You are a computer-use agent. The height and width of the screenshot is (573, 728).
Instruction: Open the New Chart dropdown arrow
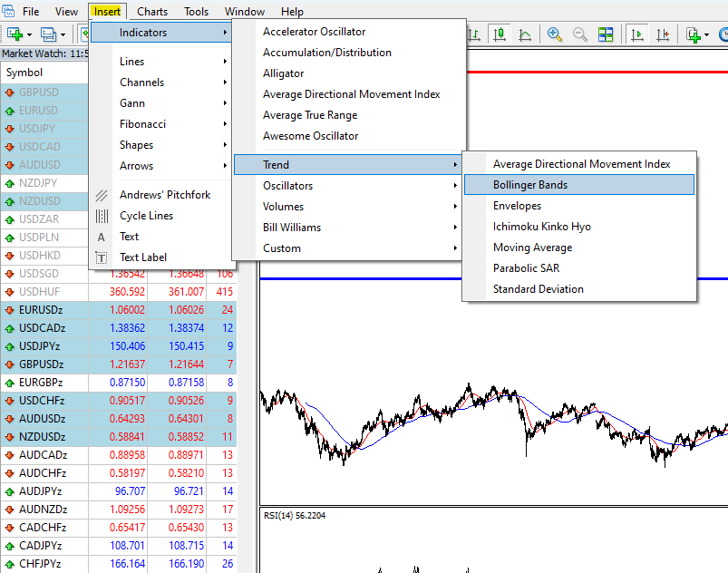[29, 34]
